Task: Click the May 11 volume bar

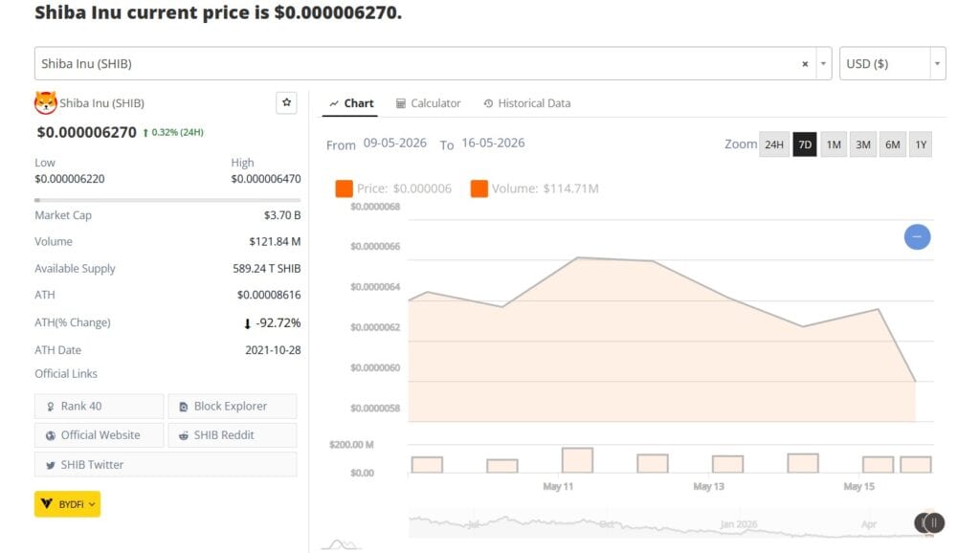Action: [577, 460]
